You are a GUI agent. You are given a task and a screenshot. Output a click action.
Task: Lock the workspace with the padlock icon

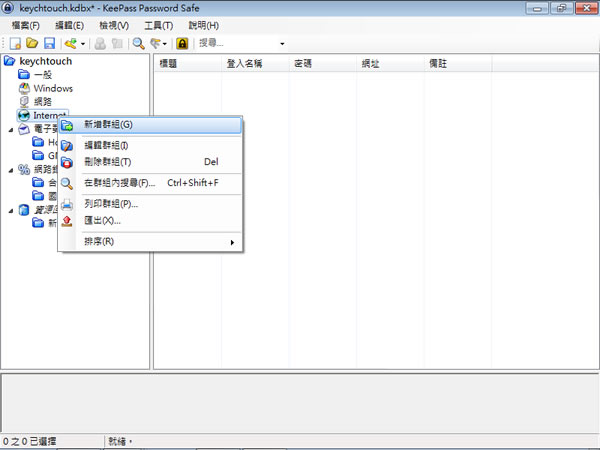click(182, 43)
